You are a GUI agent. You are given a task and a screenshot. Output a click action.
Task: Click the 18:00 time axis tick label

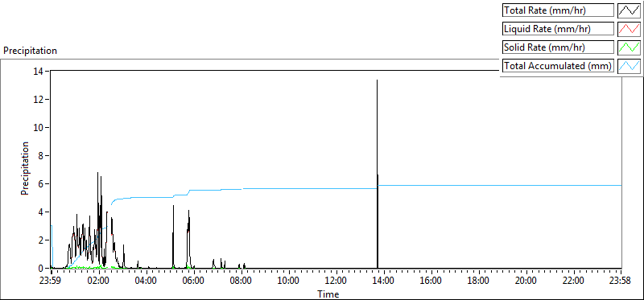[x=478, y=282]
